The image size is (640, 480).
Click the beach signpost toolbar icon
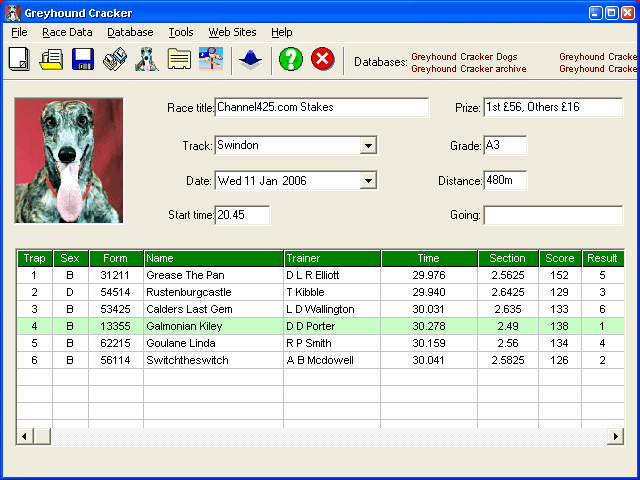pos(211,59)
